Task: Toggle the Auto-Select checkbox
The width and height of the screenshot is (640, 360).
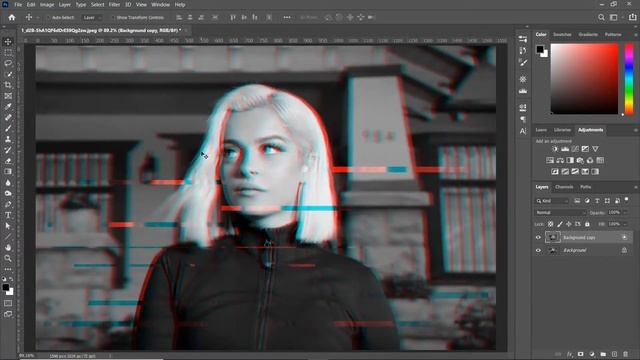Action: 49,18
